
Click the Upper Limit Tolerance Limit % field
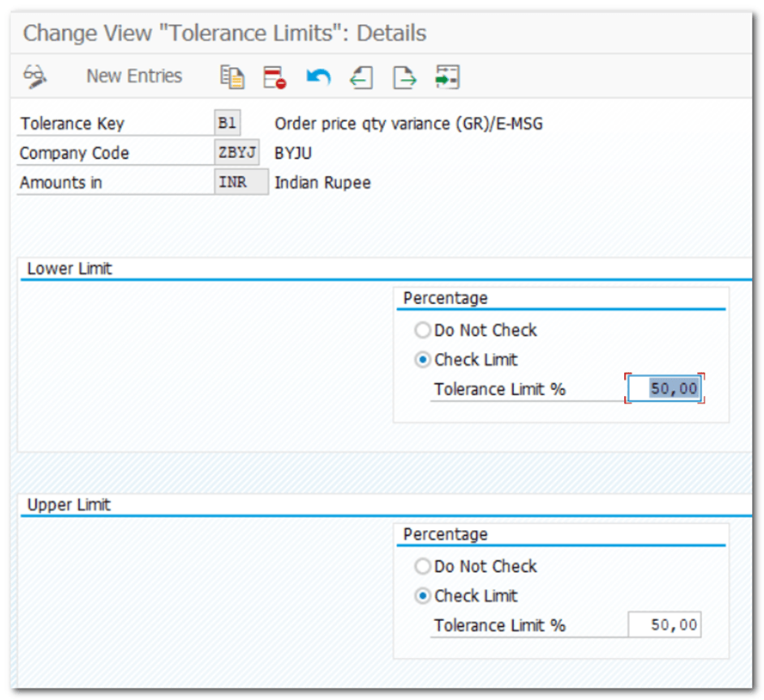point(664,625)
